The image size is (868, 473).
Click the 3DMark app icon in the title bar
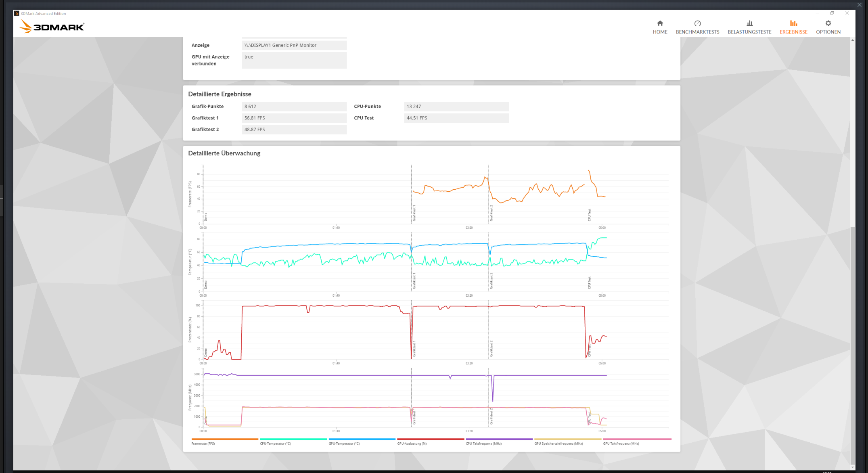pos(17,13)
